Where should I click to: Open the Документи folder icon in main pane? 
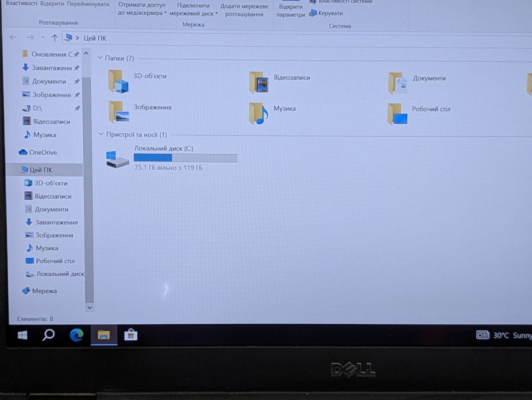(397, 83)
